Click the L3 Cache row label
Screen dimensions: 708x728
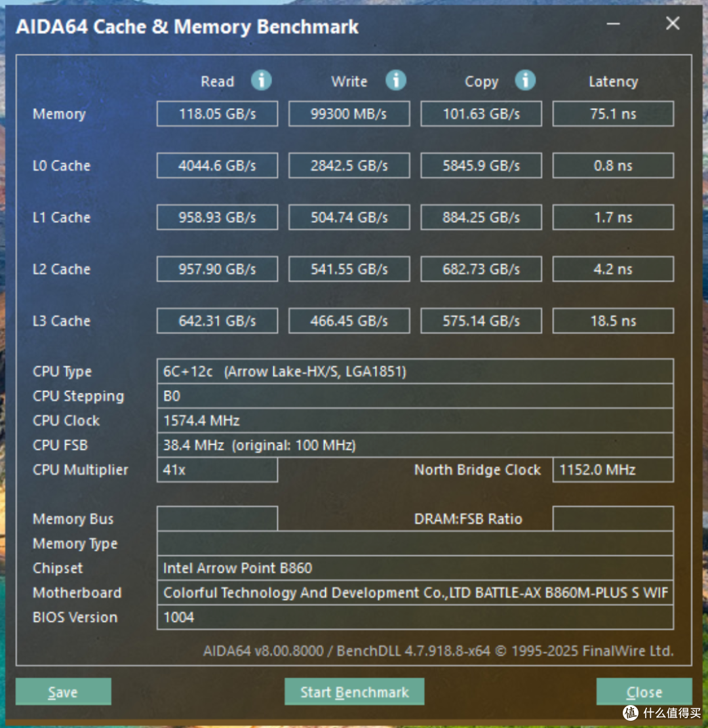(x=61, y=321)
